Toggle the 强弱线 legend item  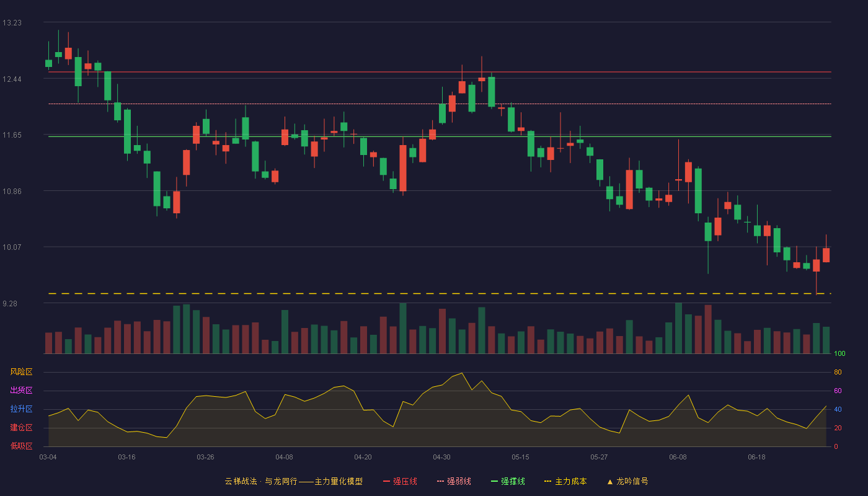454,481
